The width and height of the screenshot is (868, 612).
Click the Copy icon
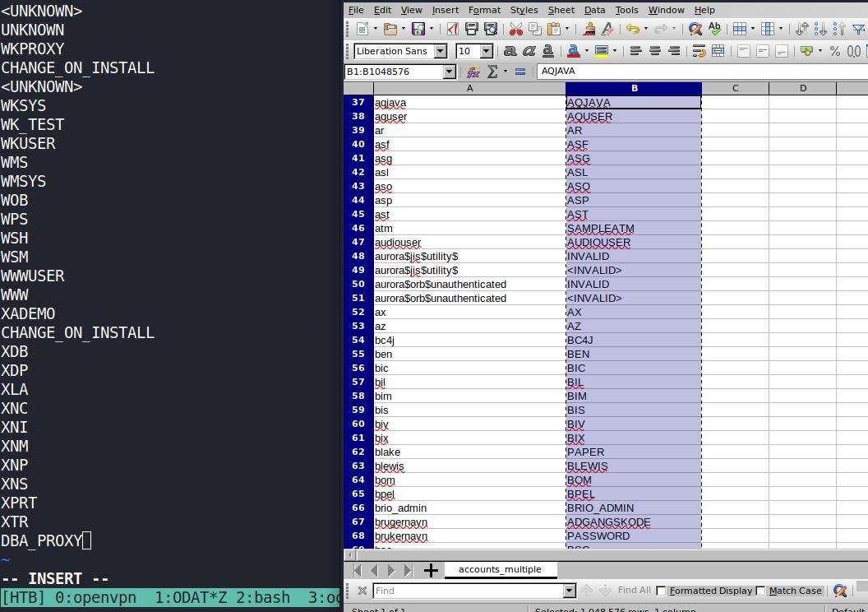(x=535, y=29)
